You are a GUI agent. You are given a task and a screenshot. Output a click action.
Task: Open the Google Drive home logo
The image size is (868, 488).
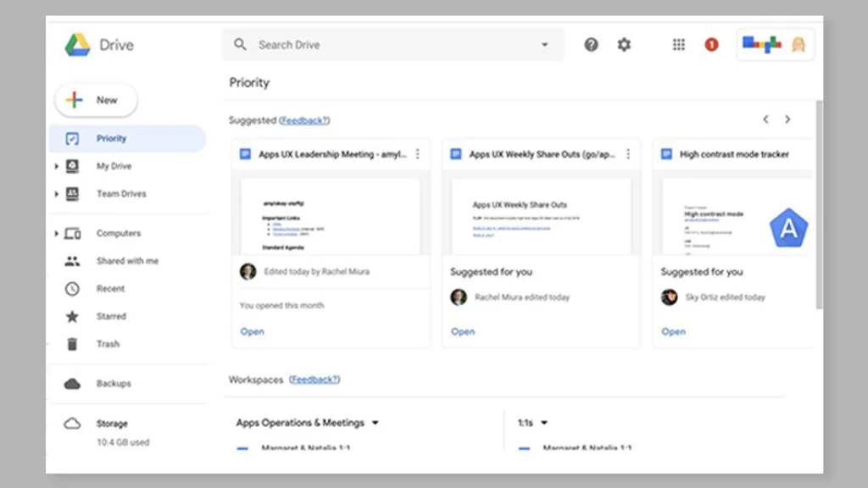click(97, 44)
